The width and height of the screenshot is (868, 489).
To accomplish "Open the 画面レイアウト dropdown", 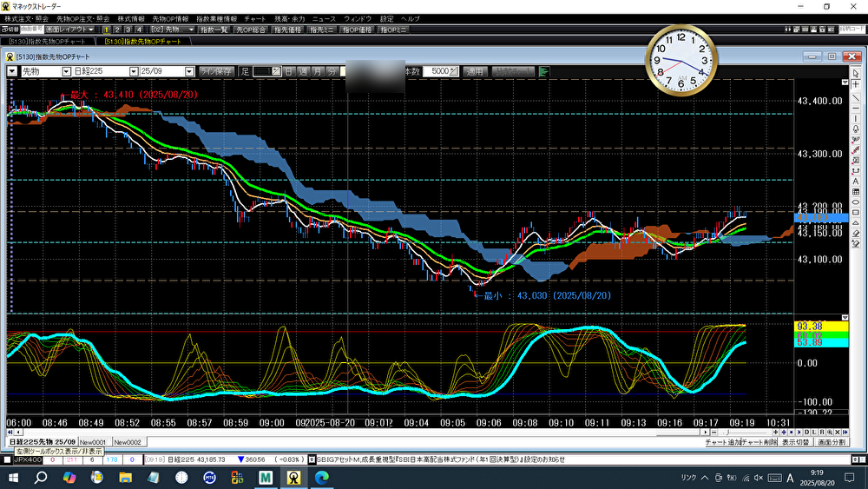I will 69,30.
